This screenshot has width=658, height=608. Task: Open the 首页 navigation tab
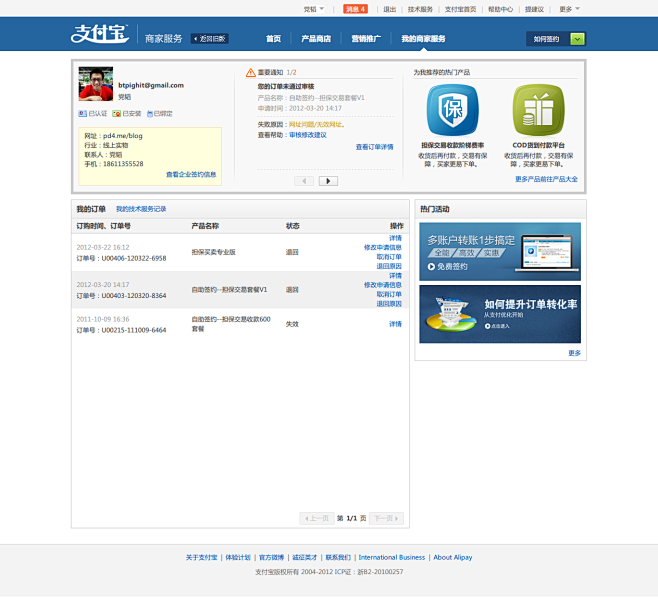273,39
